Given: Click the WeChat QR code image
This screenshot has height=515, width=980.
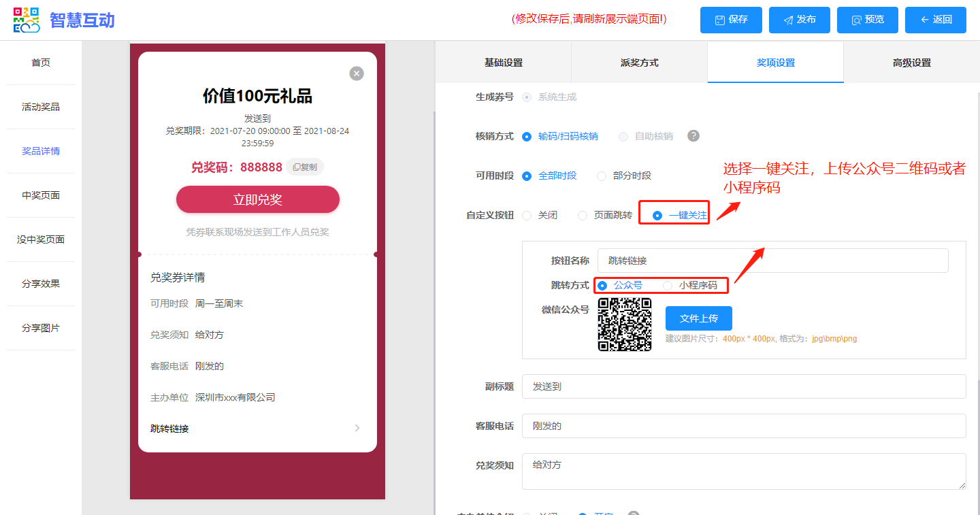Looking at the screenshot, I should coord(625,325).
